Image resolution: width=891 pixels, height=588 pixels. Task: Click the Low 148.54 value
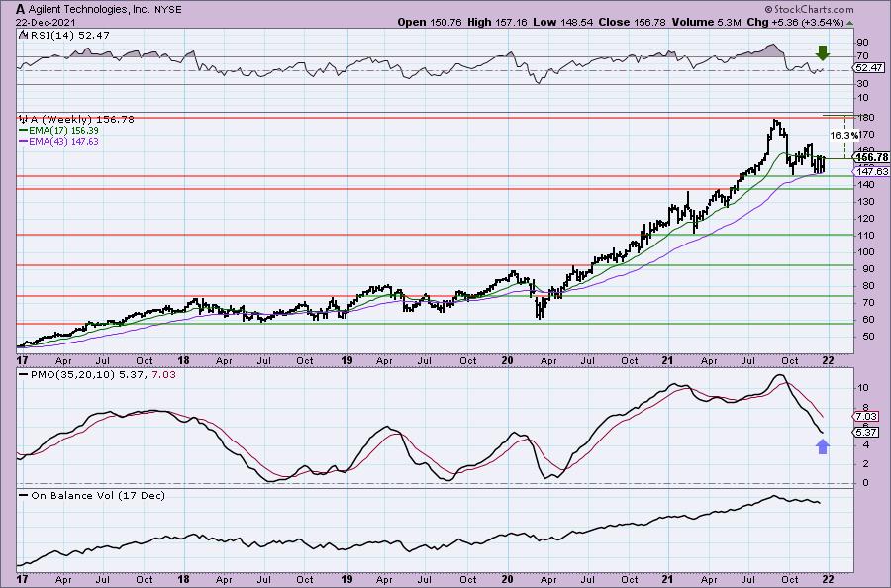562,22
